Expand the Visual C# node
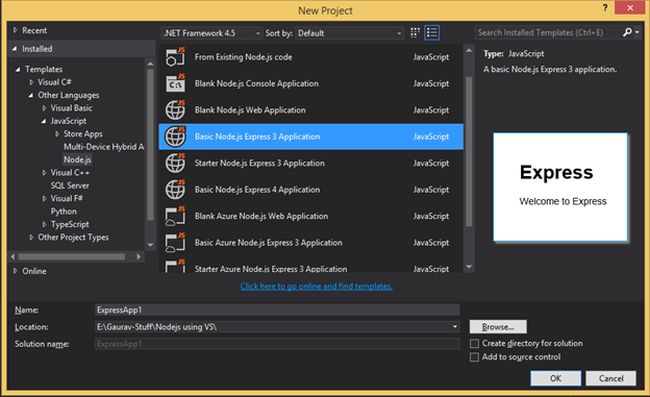Viewport: 650px width, 397px height. [x=31, y=82]
